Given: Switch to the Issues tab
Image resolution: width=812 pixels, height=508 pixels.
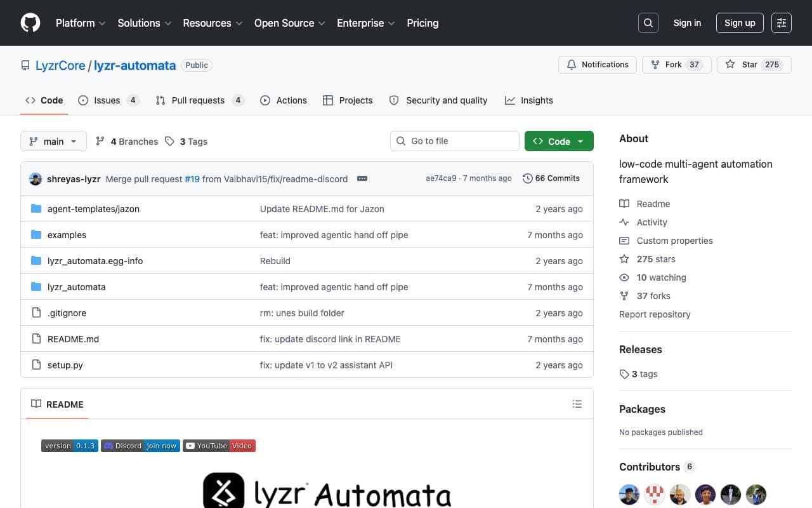Looking at the screenshot, I should point(108,100).
